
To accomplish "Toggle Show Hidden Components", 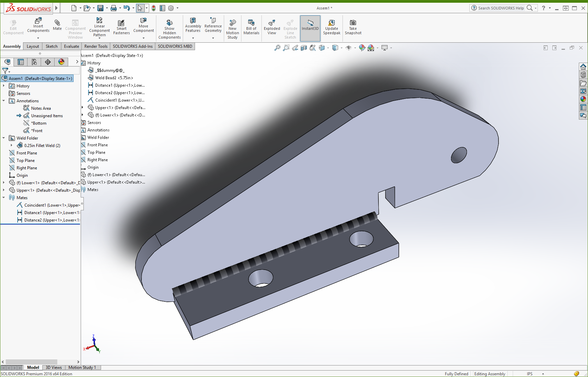I will coord(169,29).
